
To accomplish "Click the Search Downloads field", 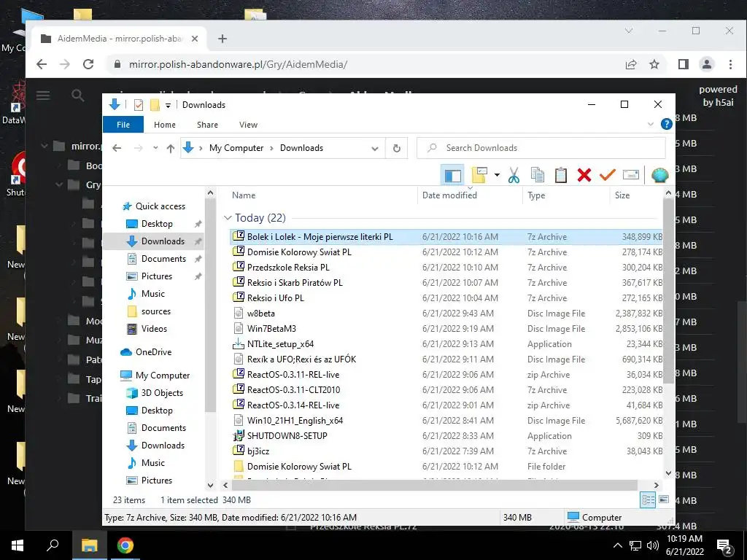I will point(541,148).
